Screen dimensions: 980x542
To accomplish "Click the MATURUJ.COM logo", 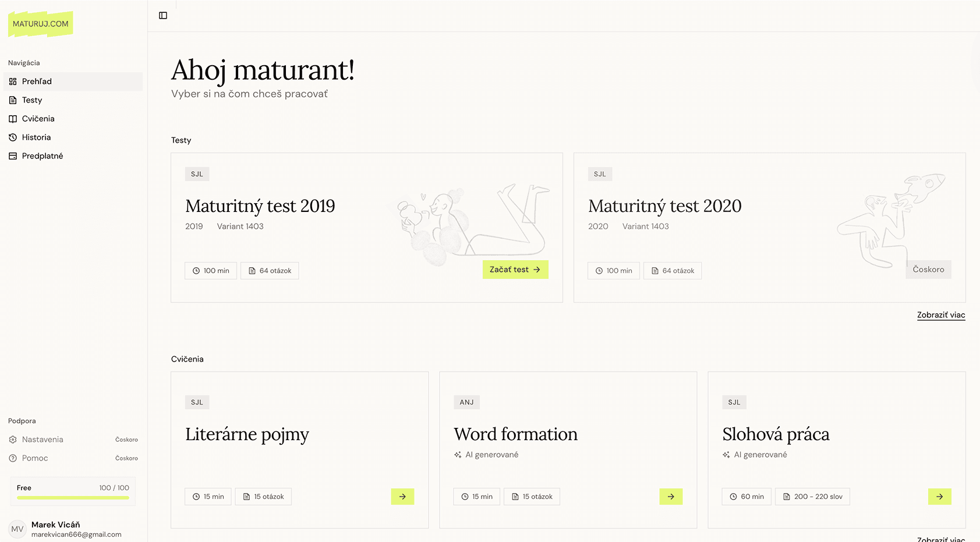I will pos(41,24).
